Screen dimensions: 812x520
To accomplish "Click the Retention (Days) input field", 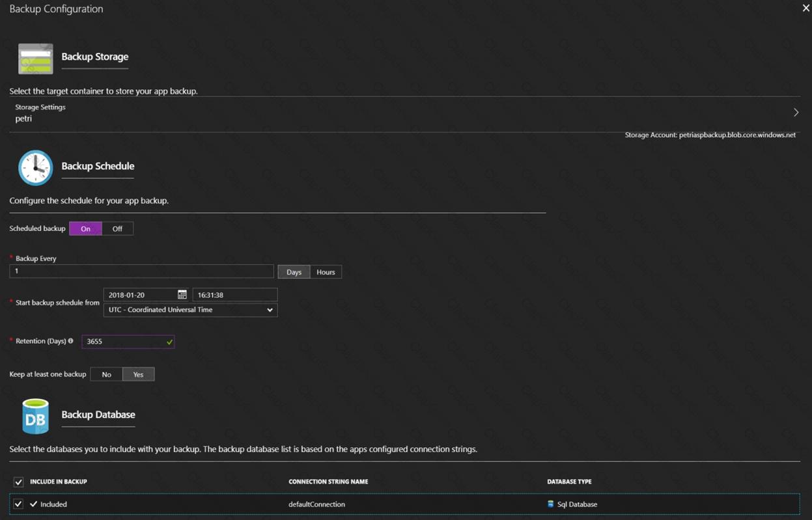I will pyautogui.click(x=124, y=342).
